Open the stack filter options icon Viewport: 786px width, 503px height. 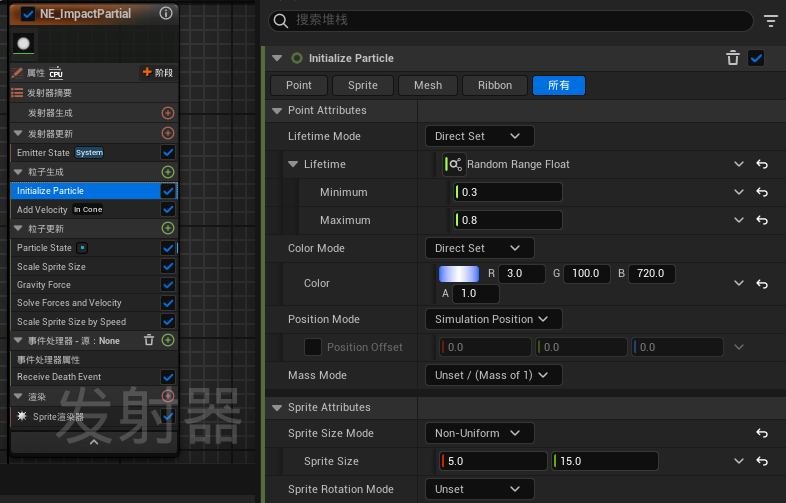(x=770, y=21)
